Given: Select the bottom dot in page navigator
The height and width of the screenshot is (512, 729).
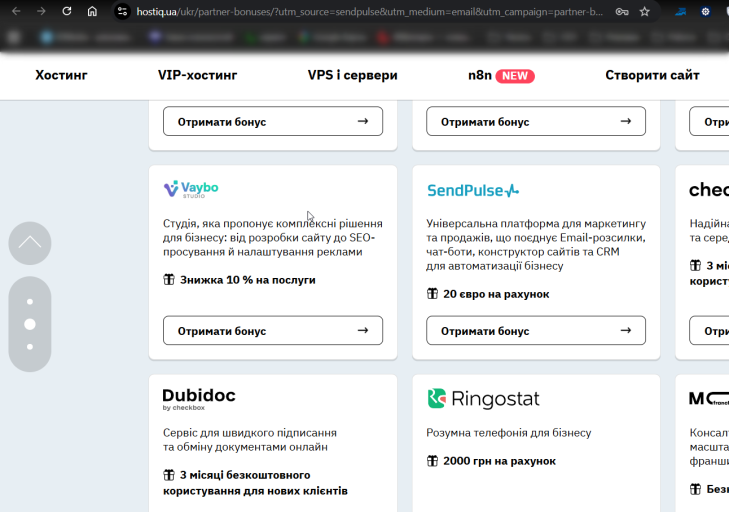Looking at the screenshot, I should click(x=30, y=347).
